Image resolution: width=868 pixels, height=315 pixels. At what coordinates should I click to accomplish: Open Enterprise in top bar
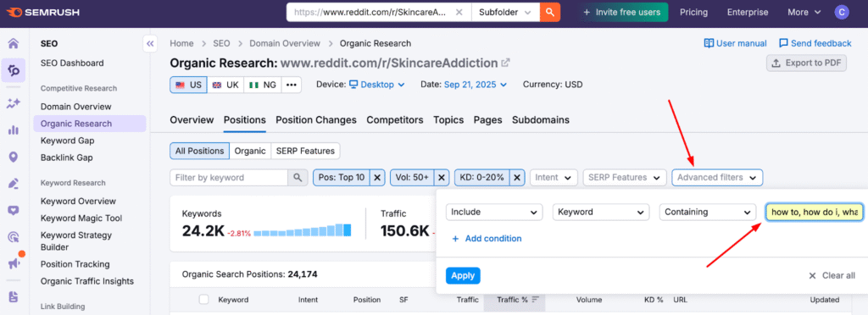tap(748, 12)
